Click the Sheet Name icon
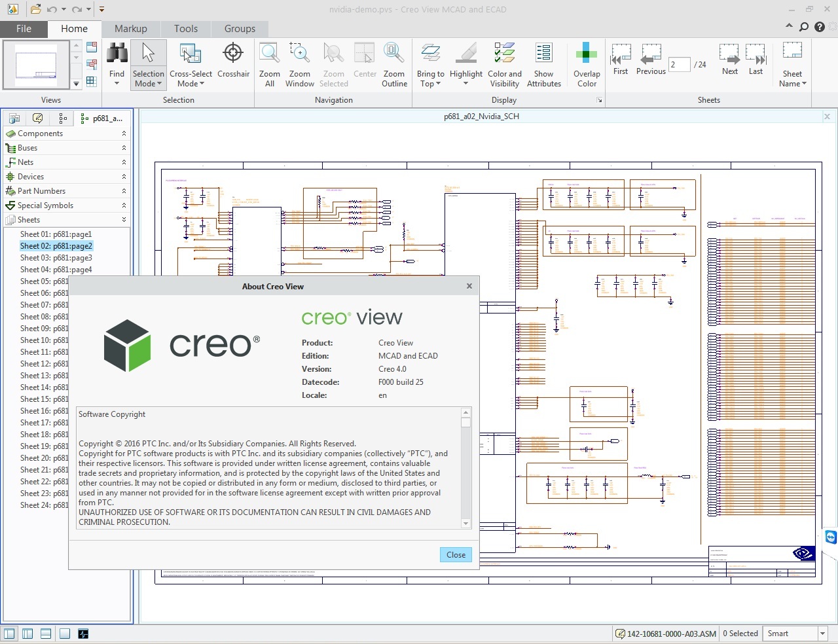Image resolution: width=838 pixels, height=644 pixels. click(x=792, y=51)
